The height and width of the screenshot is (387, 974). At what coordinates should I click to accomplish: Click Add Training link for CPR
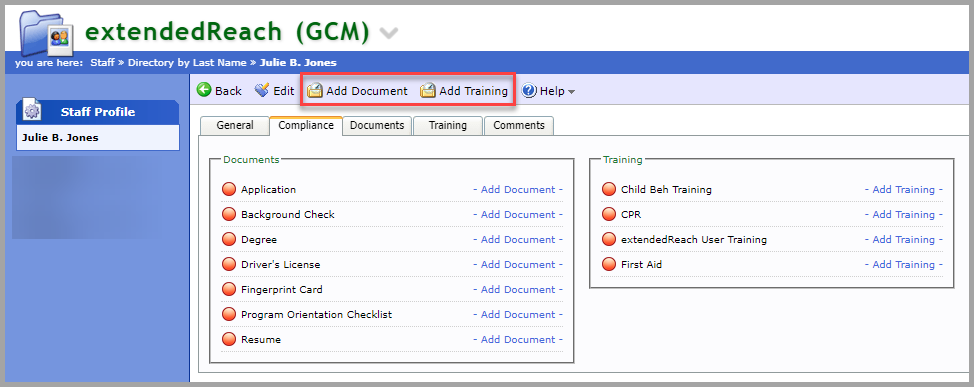904,214
